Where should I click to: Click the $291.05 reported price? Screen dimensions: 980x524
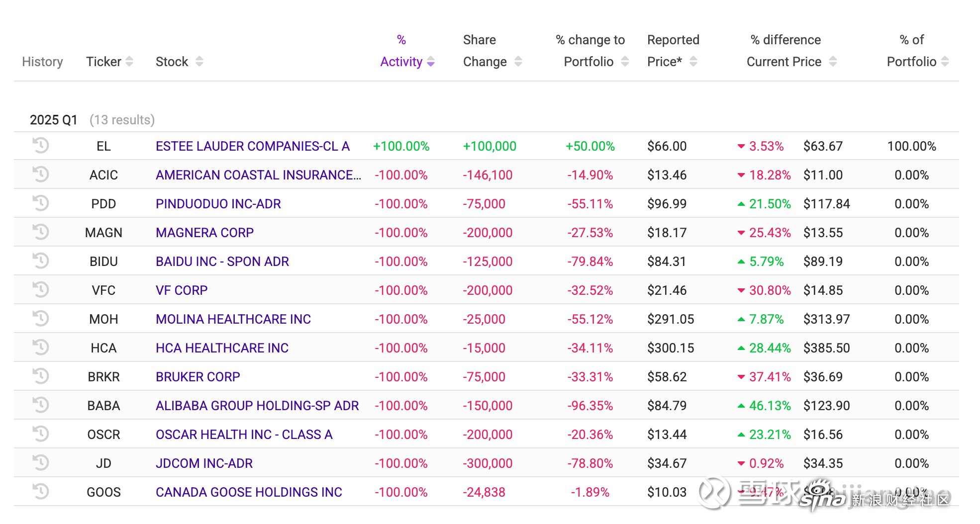pos(671,319)
